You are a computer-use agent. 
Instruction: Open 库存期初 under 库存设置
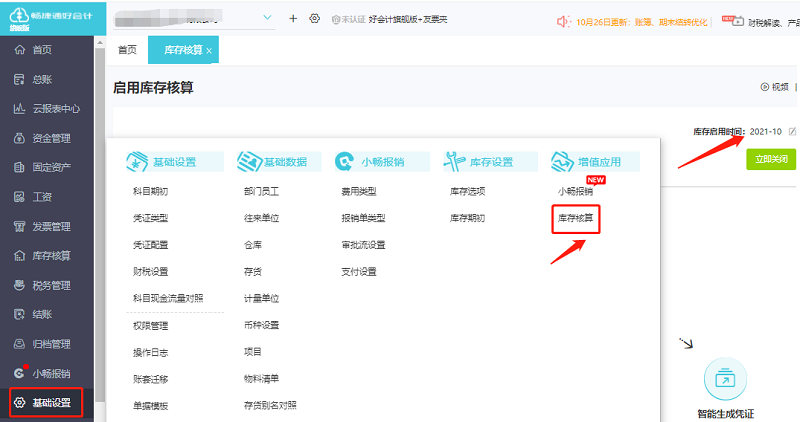coord(467,218)
